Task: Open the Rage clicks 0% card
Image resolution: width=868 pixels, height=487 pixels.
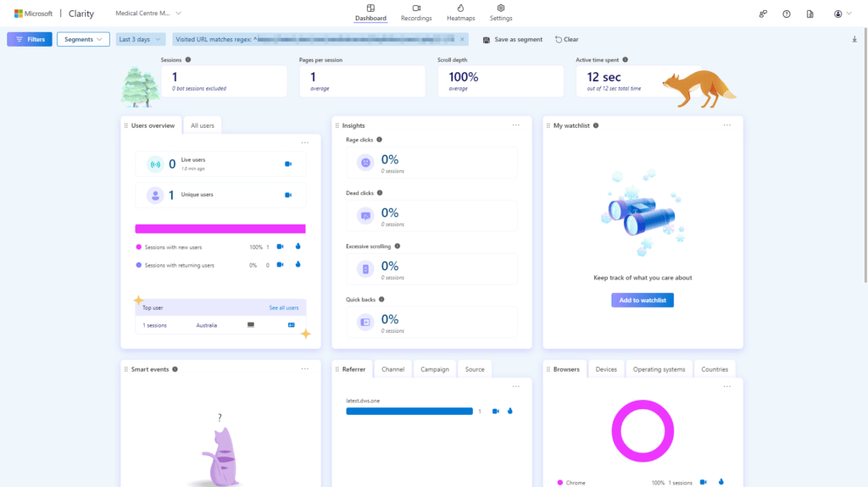Action: 431,163
